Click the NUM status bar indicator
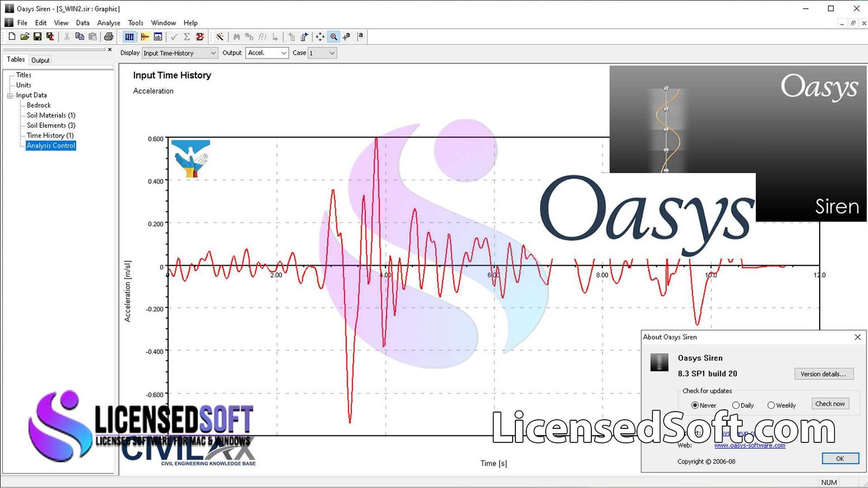Image resolution: width=868 pixels, height=488 pixels. click(829, 483)
